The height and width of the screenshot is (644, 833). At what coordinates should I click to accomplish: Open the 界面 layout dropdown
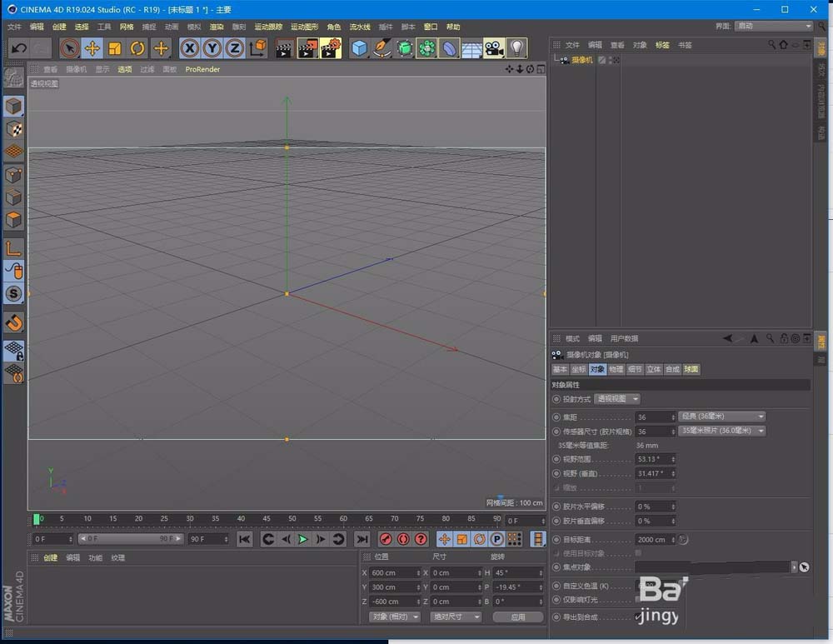pos(774,26)
